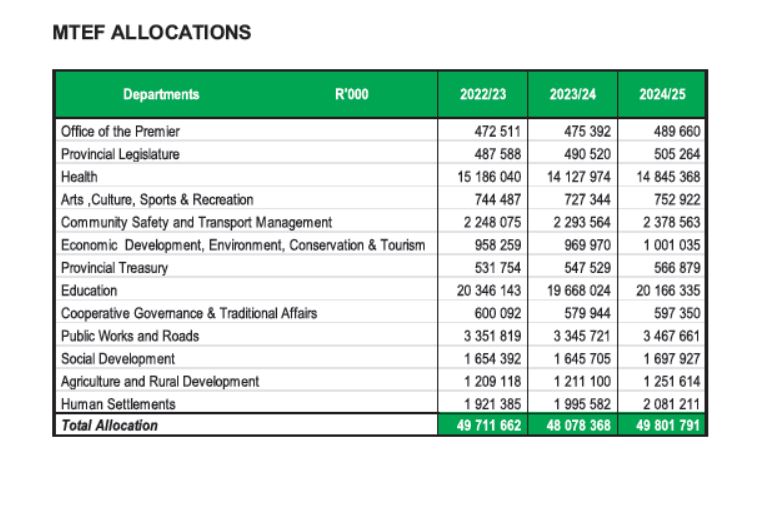
Task: Select Education value 20 166 335
Action: tap(668, 290)
